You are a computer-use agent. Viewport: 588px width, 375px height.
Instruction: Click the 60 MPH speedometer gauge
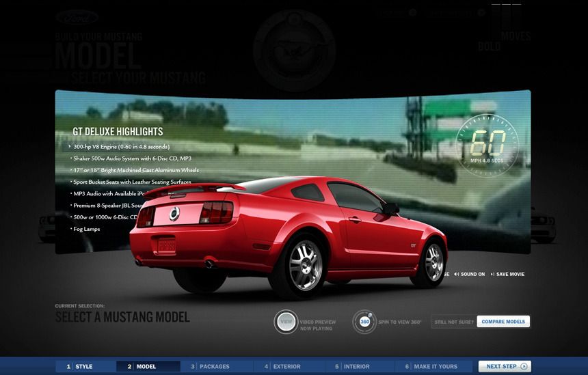pyautogui.click(x=487, y=145)
